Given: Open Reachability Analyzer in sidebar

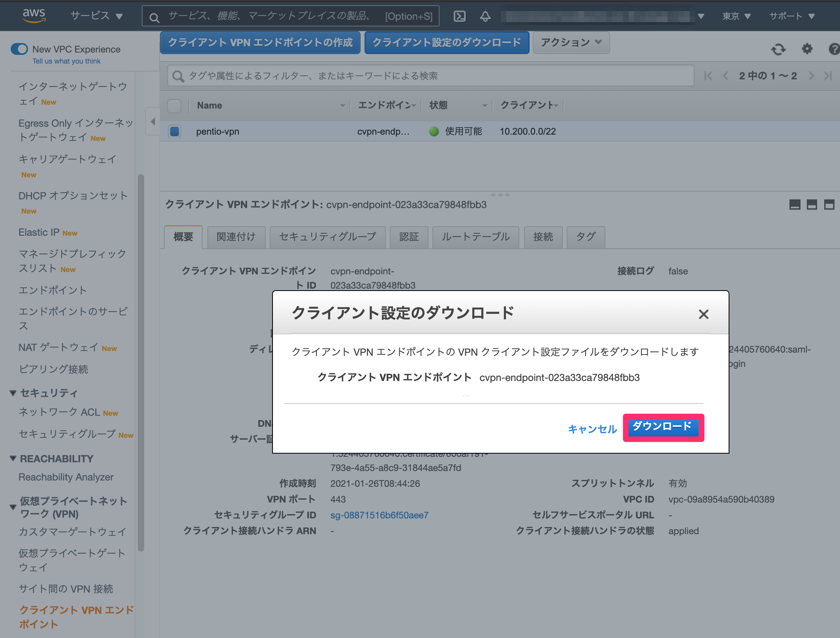Looking at the screenshot, I should (x=66, y=477).
